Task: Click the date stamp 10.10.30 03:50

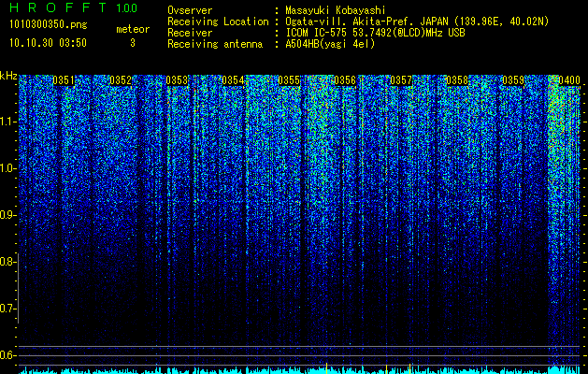Action: click(48, 43)
